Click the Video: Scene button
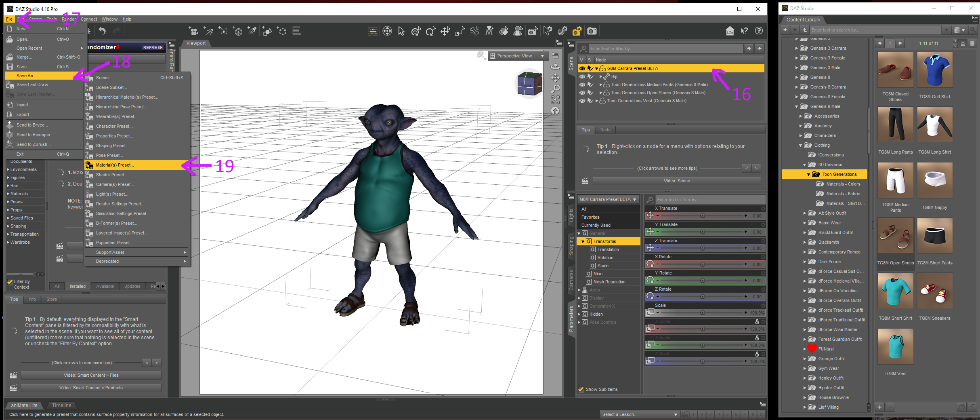 point(676,181)
